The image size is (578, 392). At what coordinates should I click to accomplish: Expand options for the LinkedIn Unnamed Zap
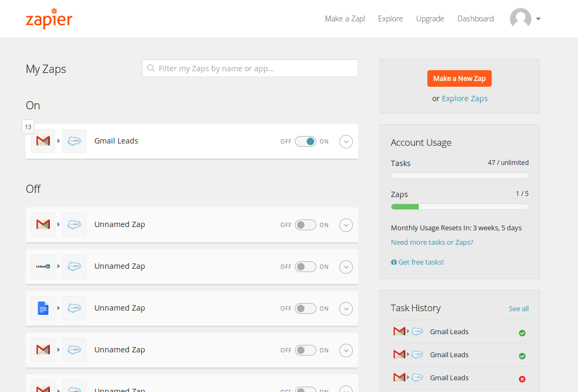[x=346, y=267]
